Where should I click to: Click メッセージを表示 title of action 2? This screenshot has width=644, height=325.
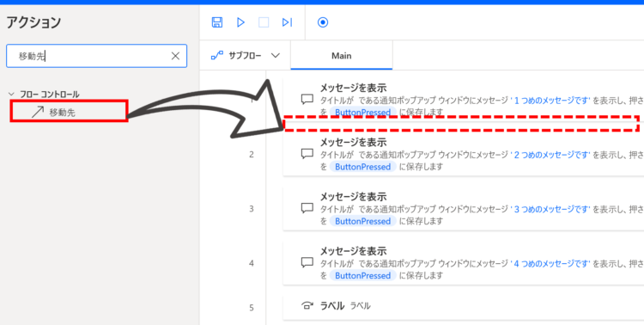coord(353,143)
